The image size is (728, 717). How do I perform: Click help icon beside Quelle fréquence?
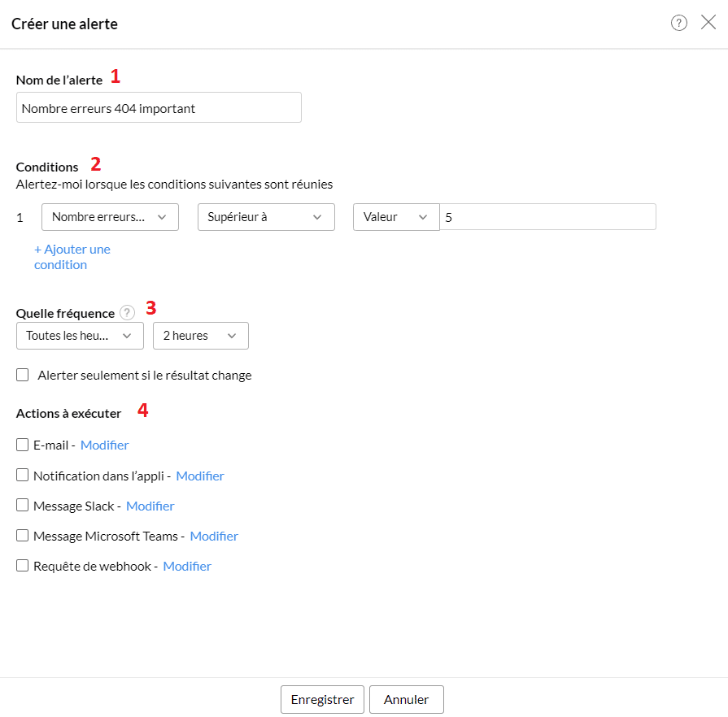pyautogui.click(x=127, y=313)
